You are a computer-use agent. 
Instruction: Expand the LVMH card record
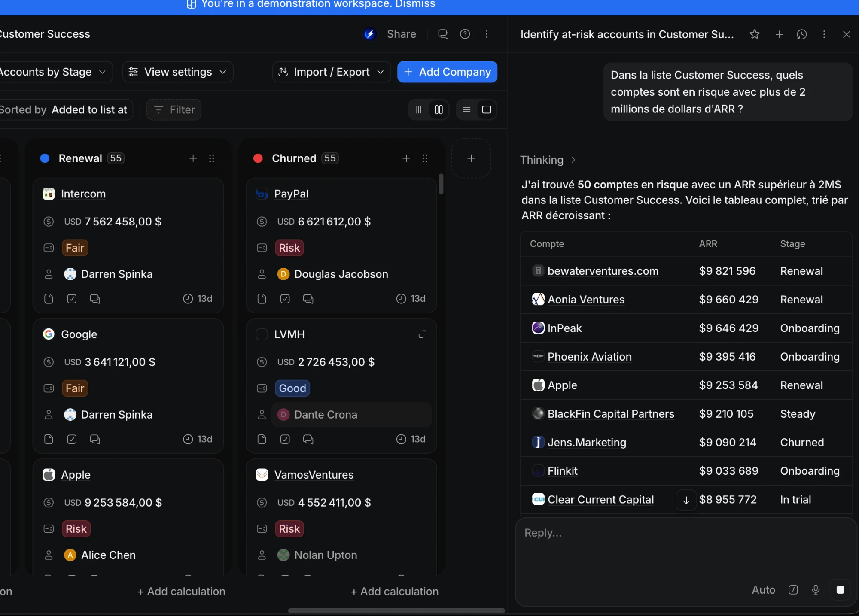click(x=423, y=334)
